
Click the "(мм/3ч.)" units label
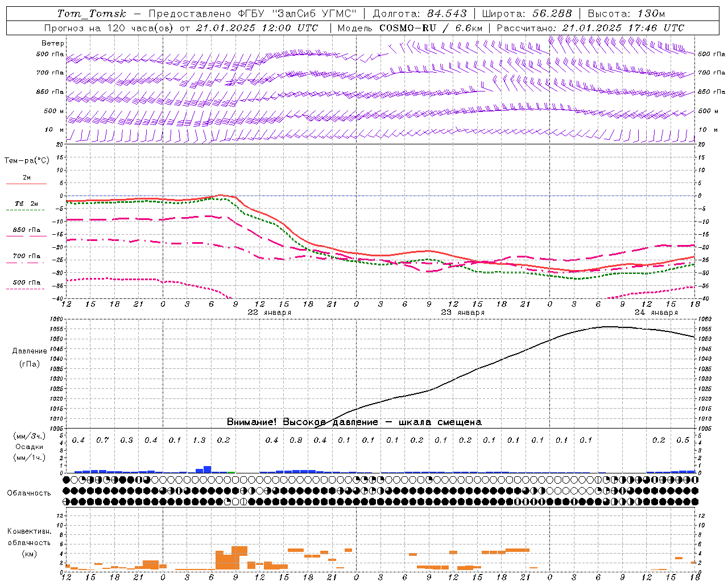[30, 436]
